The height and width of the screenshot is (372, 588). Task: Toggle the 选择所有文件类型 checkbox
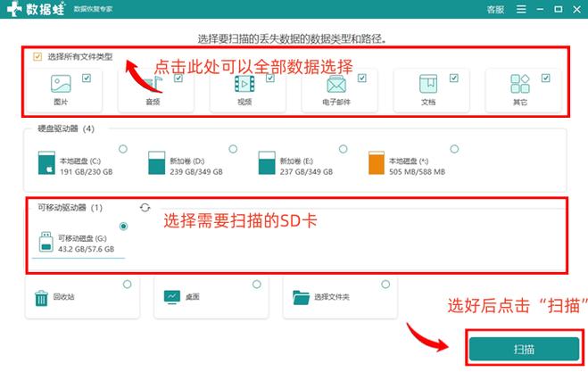37,56
